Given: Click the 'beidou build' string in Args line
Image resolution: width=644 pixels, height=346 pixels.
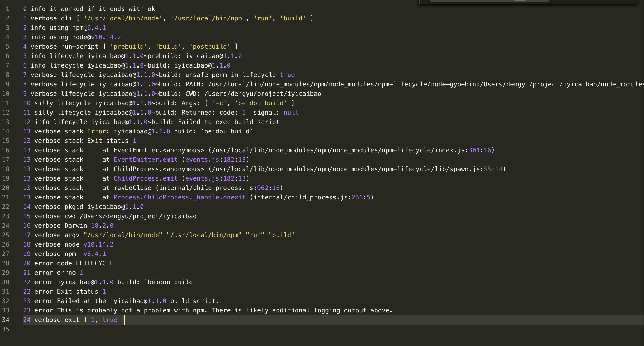Looking at the screenshot, I should click(x=261, y=103).
